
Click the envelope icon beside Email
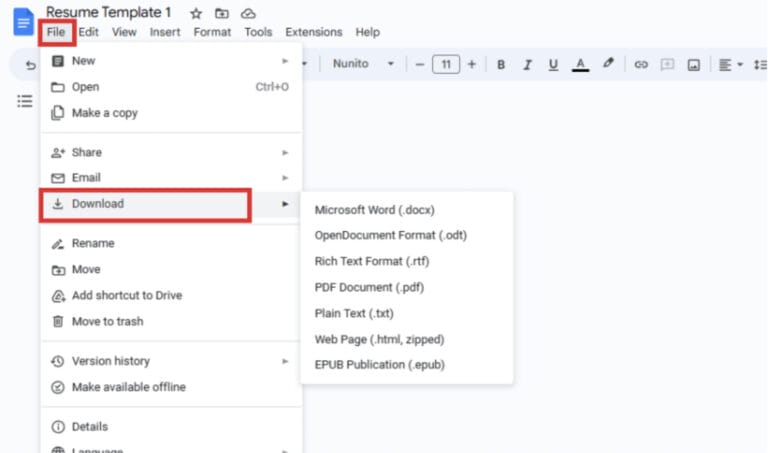(x=58, y=178)
